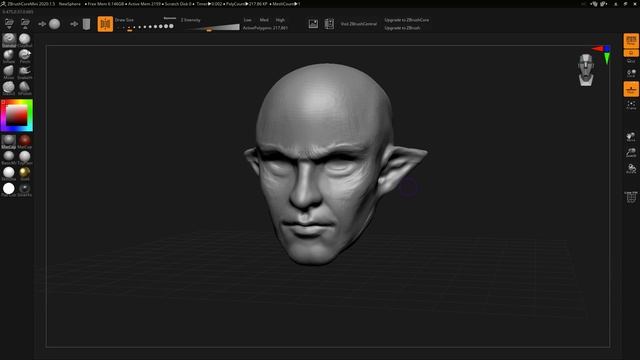Viewport: 640px width, 360px height.
Task: Click the PolyCount readout in title bar
Action: (x=246, y=4)
